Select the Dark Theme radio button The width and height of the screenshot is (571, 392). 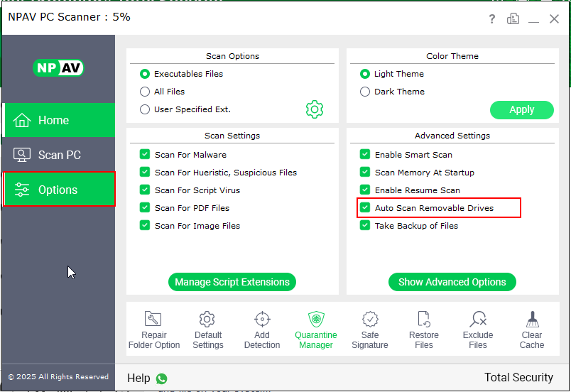pyautogui.click(x=365, y=92)
